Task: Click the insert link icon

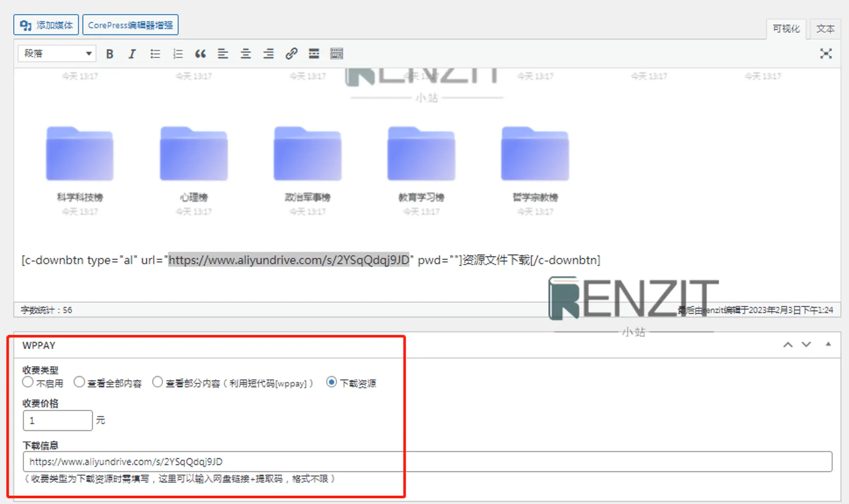Action: pyautogui.click(x=291, y=54)
